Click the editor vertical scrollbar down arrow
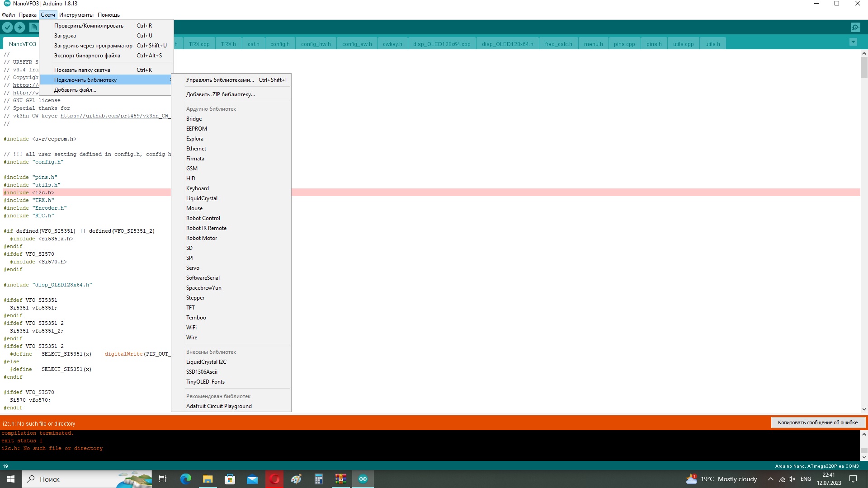The image size is (868, 488). 864,409
